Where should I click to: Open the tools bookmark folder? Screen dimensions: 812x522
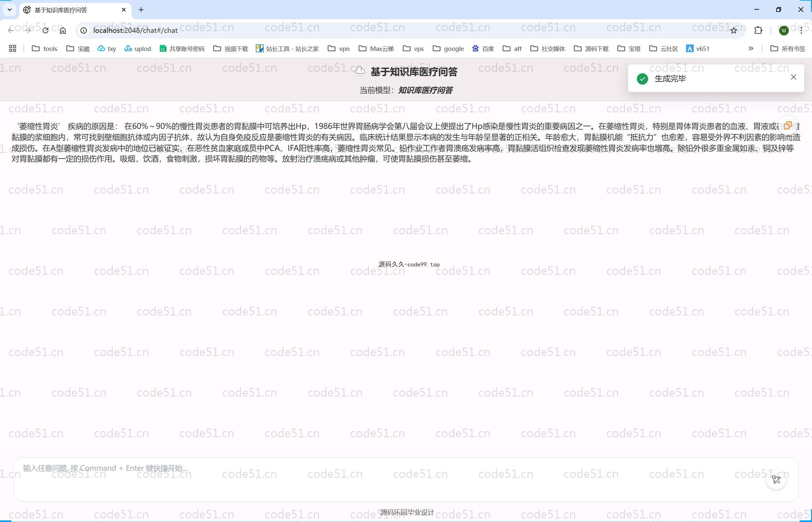[x=44, y=48]
